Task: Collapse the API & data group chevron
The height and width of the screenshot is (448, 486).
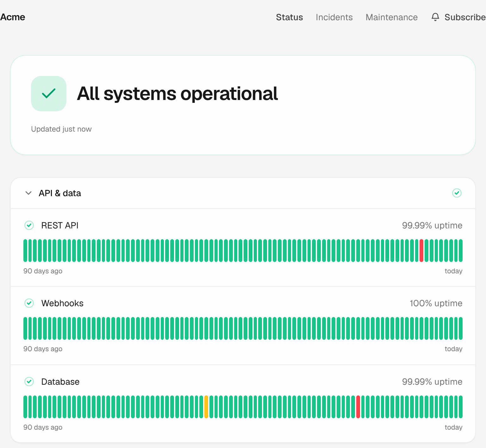Action: 28,193
